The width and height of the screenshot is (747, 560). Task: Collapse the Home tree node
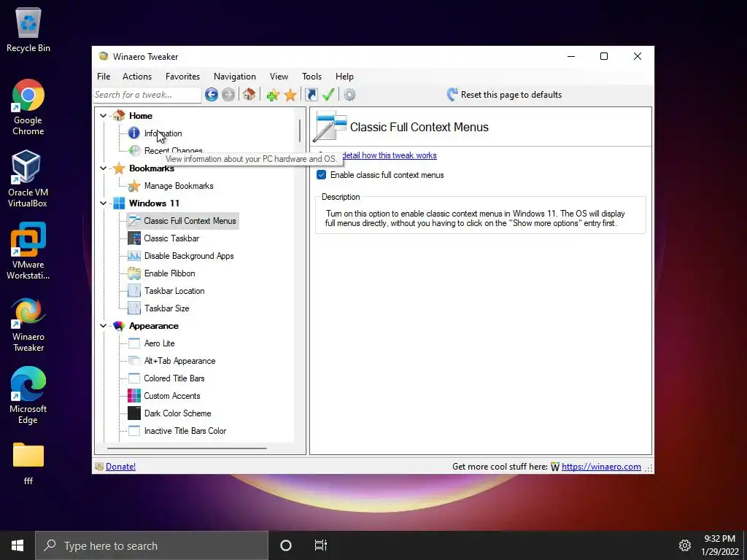click(103, 116)
